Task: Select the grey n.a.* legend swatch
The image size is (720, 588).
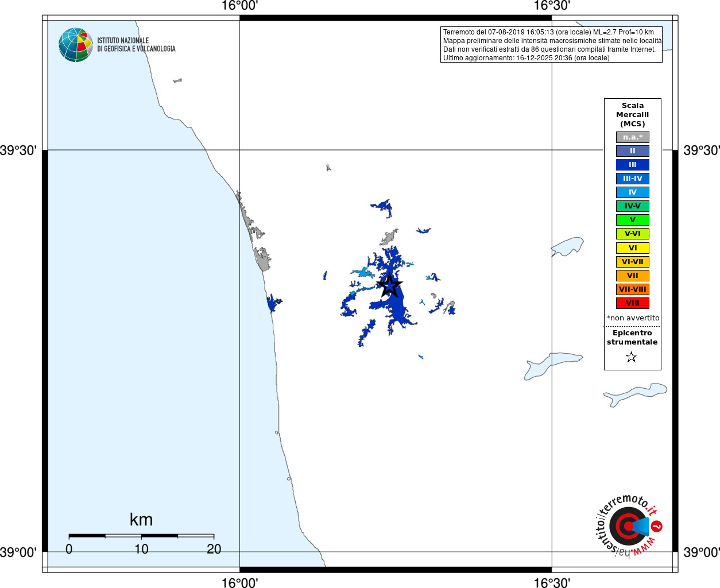Action: tap(633, 137)
